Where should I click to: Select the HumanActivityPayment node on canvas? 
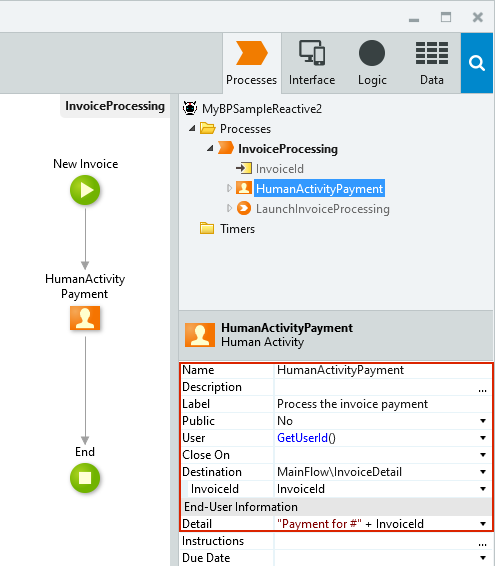pos(85,318)
